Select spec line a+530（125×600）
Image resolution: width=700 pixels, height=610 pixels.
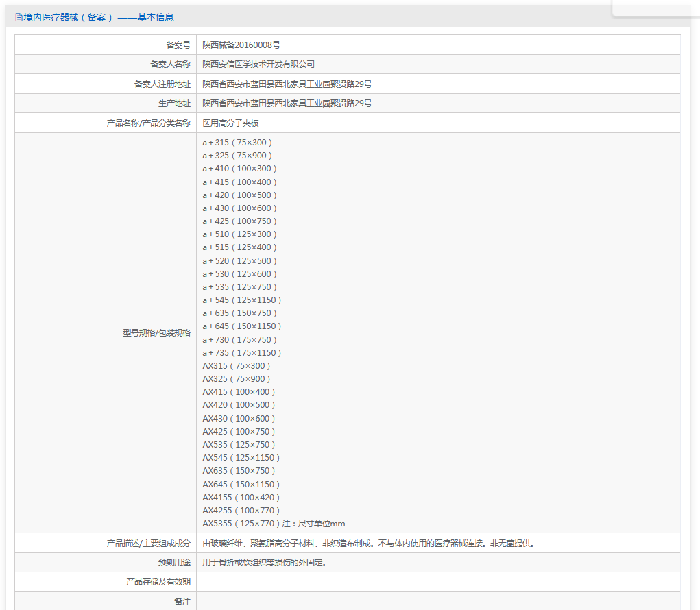tap(240, 274)
